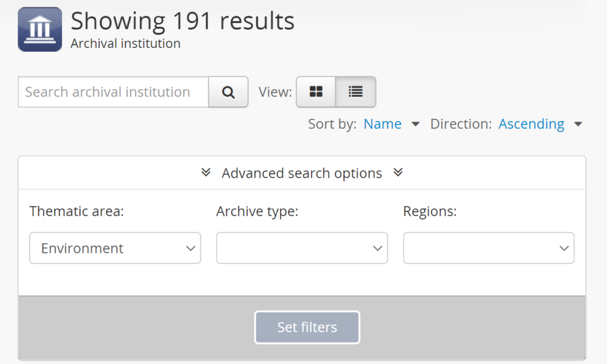Switch to card grid view
The height and width of the screenshot is (364, 607).
[x=316, y=92]
